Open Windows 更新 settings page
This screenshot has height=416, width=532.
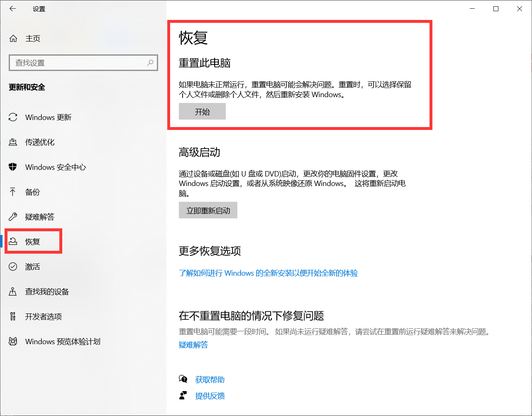[83, 117]
